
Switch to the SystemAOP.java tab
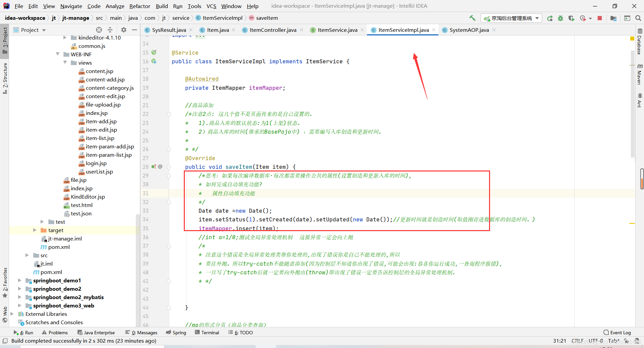[469, 30]
